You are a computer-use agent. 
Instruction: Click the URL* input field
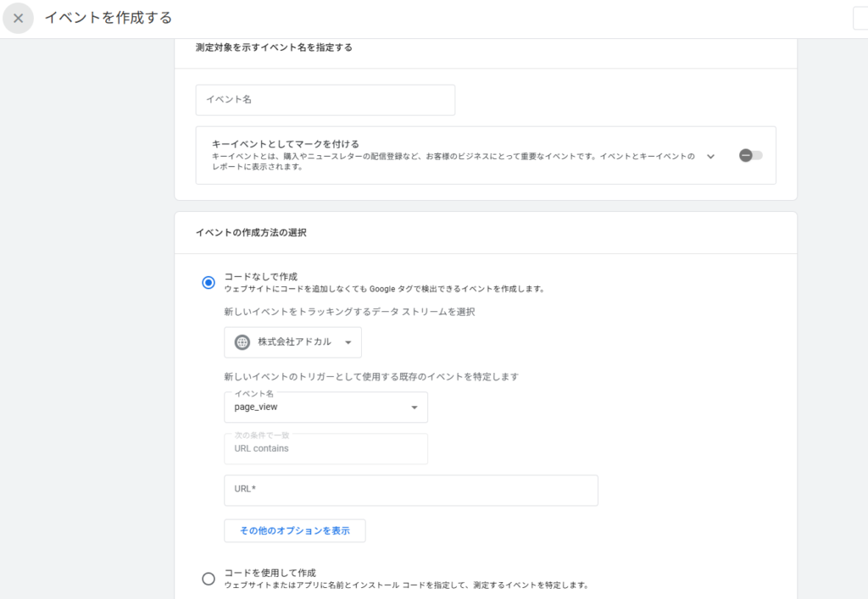point(411,490)
